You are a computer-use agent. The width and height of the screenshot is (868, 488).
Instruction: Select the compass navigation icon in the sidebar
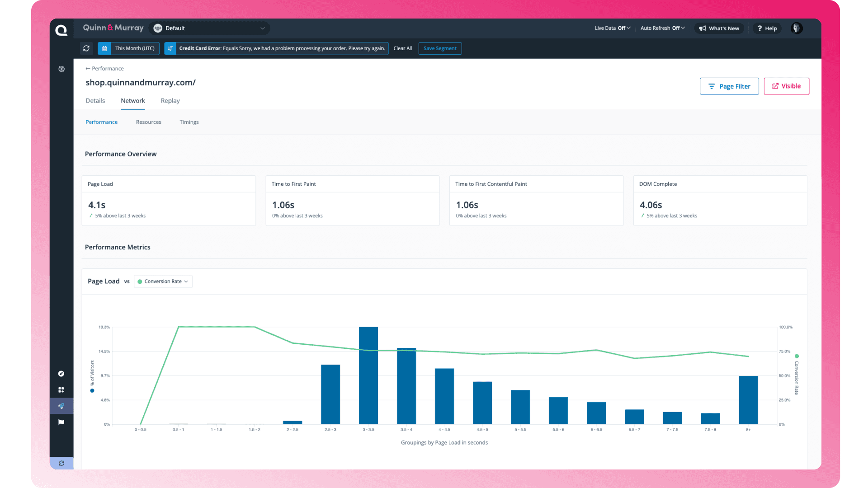pos(61,374)
